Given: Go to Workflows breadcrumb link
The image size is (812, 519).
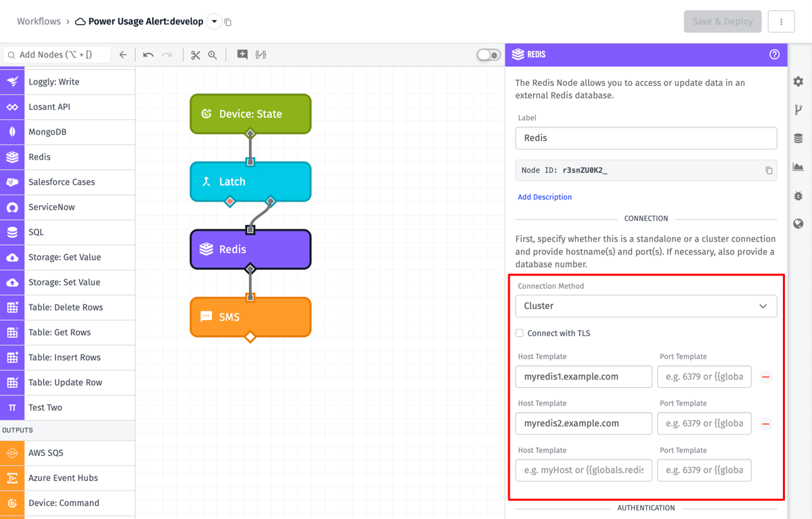Looking at the screenshot, I should click(x=39, y=22).
